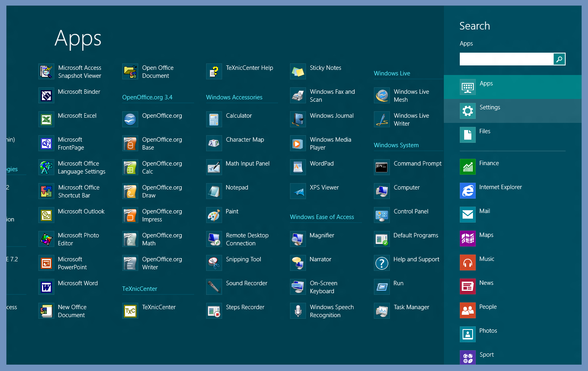Screen dimensions: 588x371
Task: Open the Calculator app icon
Action: point(214,120)
